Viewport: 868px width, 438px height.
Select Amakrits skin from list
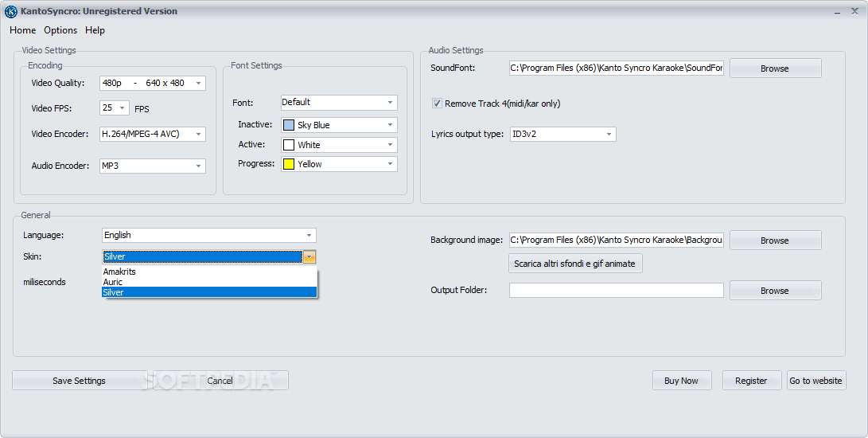tap(209, 272)
